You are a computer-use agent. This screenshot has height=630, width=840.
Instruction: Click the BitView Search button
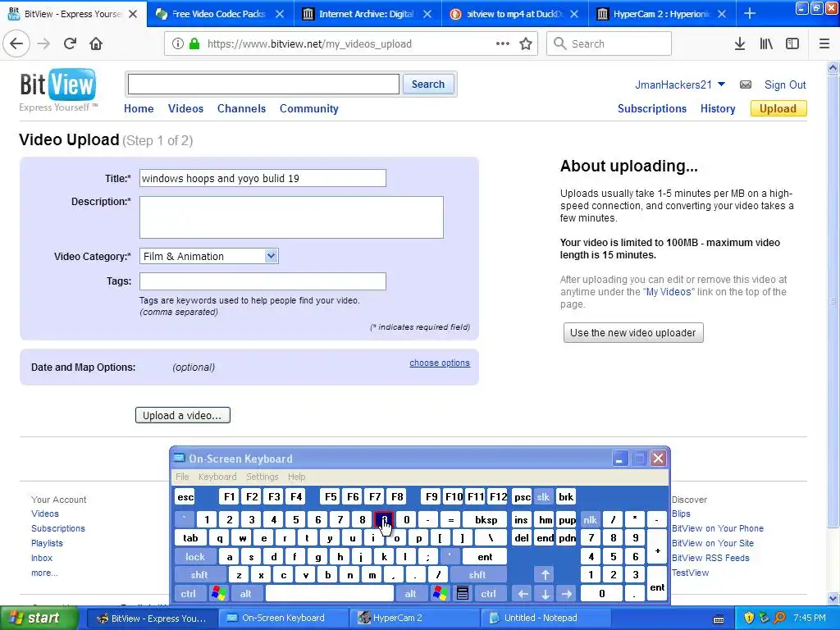pyautogui.click(x=427, y=84)
